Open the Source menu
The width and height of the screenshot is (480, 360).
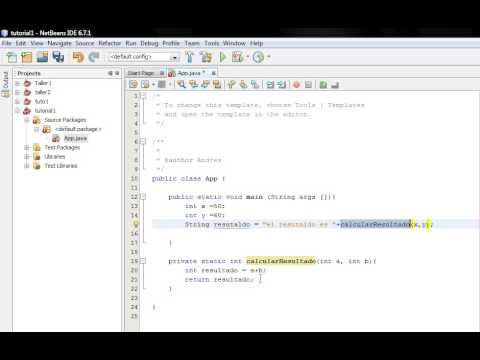click(85, 43)
